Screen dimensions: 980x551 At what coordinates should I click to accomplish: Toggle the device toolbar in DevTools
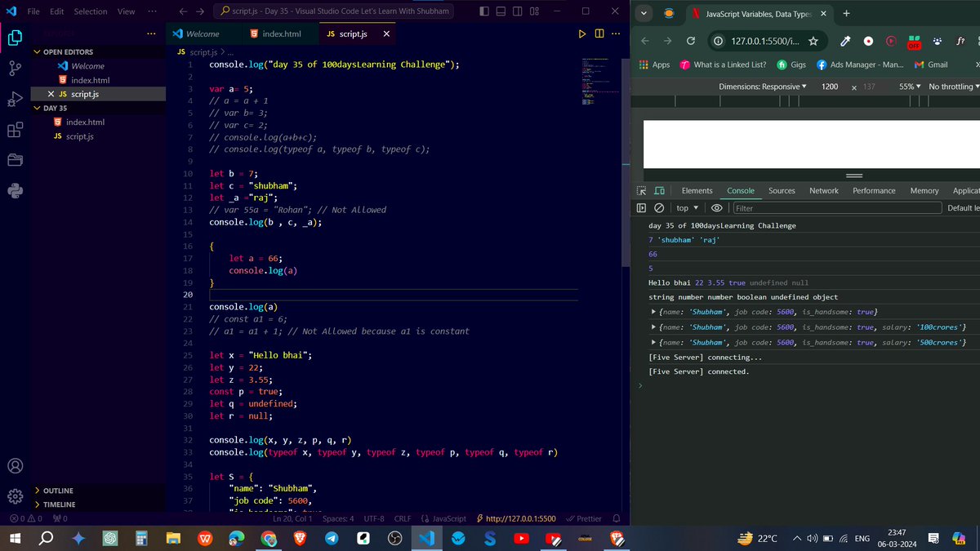click(x=660, y=190)
